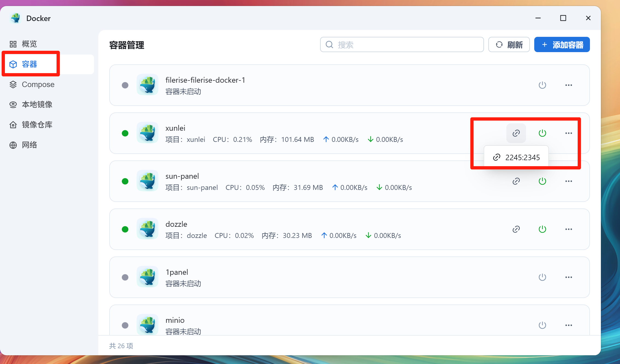Click the 内存: 101.64 MB value of xunlei
Viewport: 620px width, 364px height.
point(287,139)
